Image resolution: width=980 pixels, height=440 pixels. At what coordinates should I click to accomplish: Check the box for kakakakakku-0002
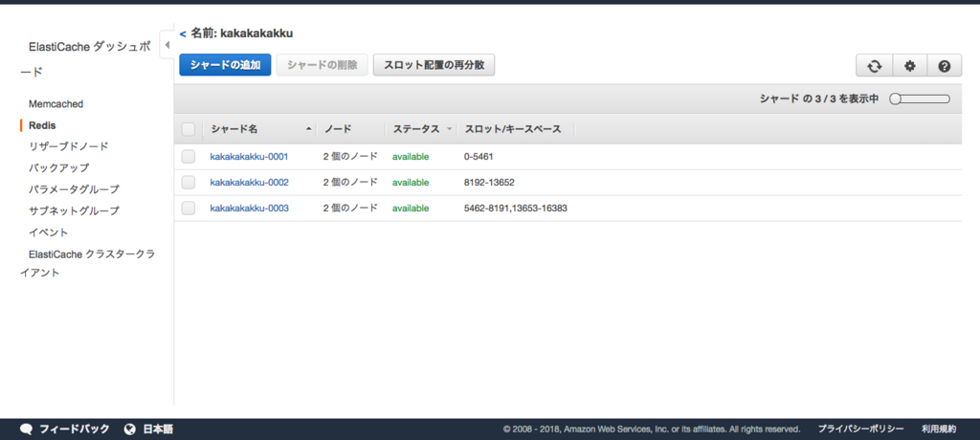pyautogui.click(x=189, y=182)
